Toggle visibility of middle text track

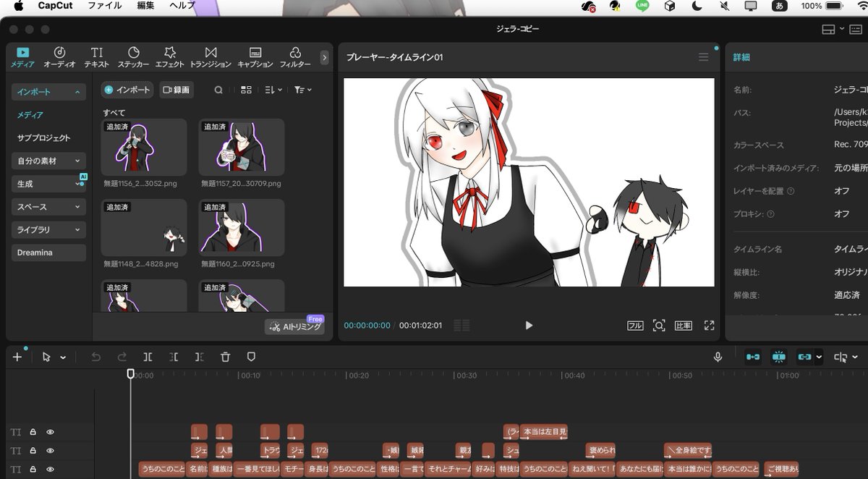tap(51, 451)
